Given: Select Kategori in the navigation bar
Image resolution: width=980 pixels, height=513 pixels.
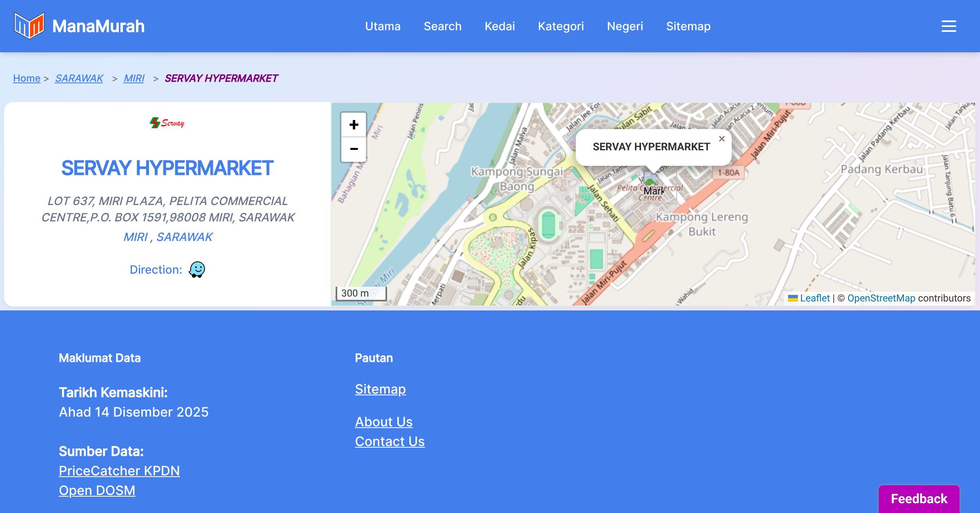Looking at the screenshot, I should pos(561,26).
